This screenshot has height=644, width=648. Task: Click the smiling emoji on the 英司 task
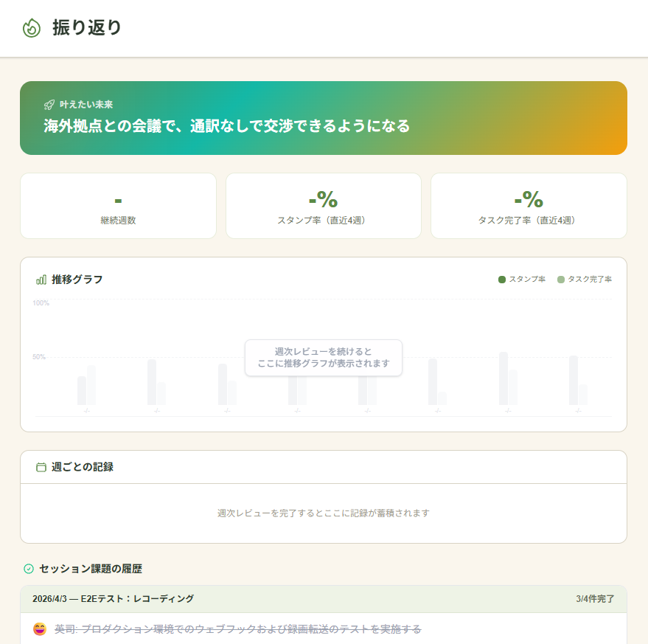click(41, 629)
